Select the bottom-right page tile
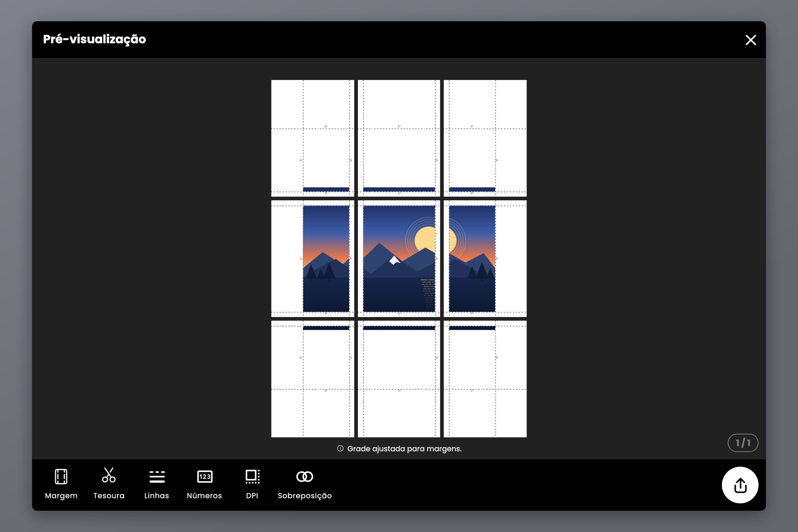798x532 pixels. 485,379
